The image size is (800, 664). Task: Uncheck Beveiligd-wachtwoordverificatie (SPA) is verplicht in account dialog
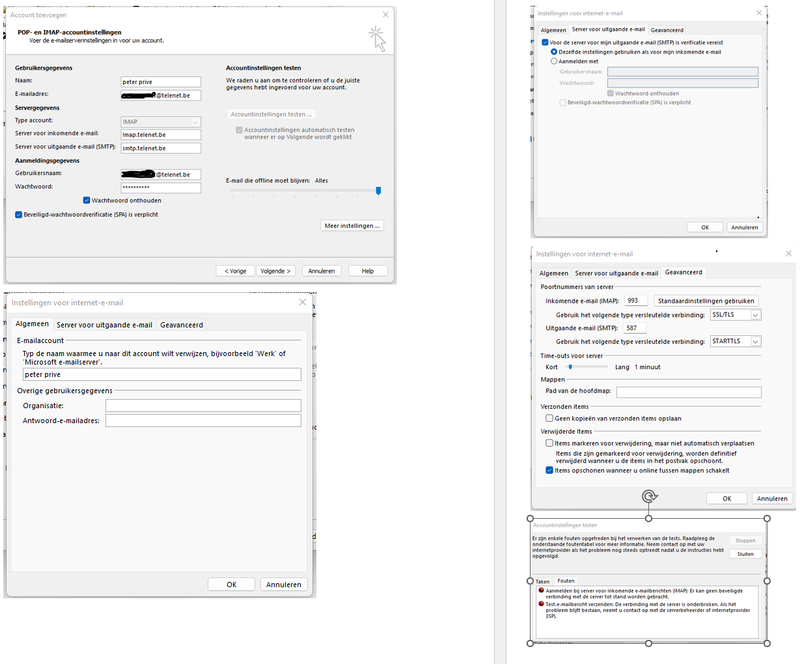19,214
